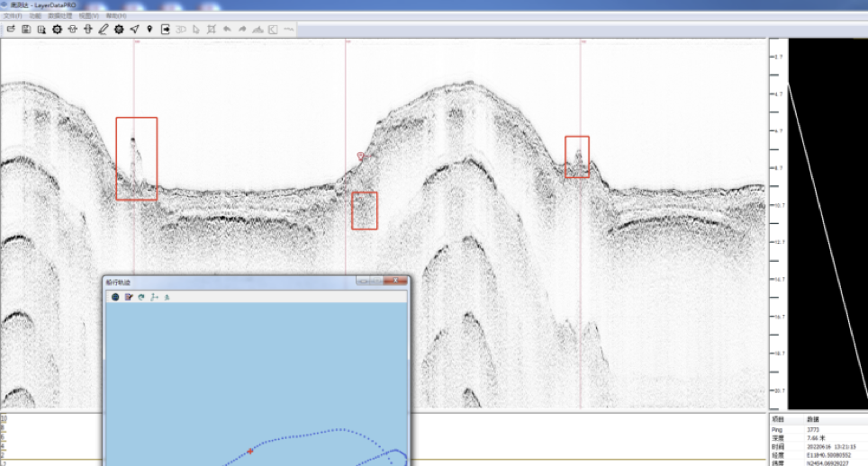Open the 视图 menu
The width and height of the screenshot is (868, 466).
[x=89, y=16]
